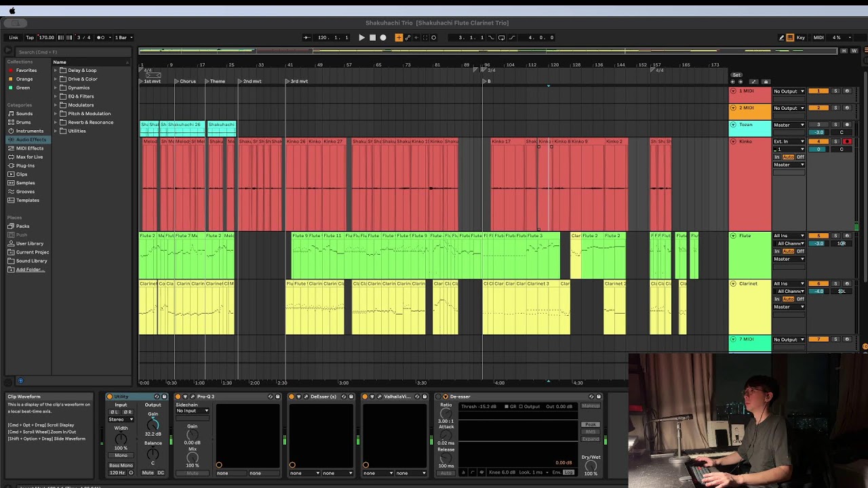Click the tempo field showing 170.00
Screen dimensions: 868x488
click(x=47, y=38)
